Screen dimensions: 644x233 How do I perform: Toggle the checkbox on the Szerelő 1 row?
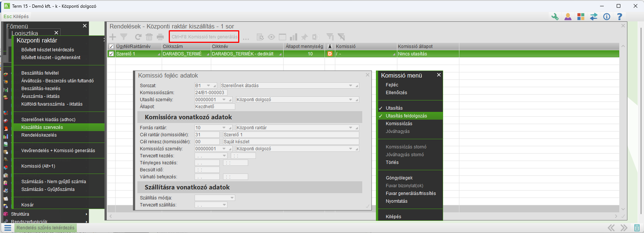pyautogui.click(x=111, y=54)
